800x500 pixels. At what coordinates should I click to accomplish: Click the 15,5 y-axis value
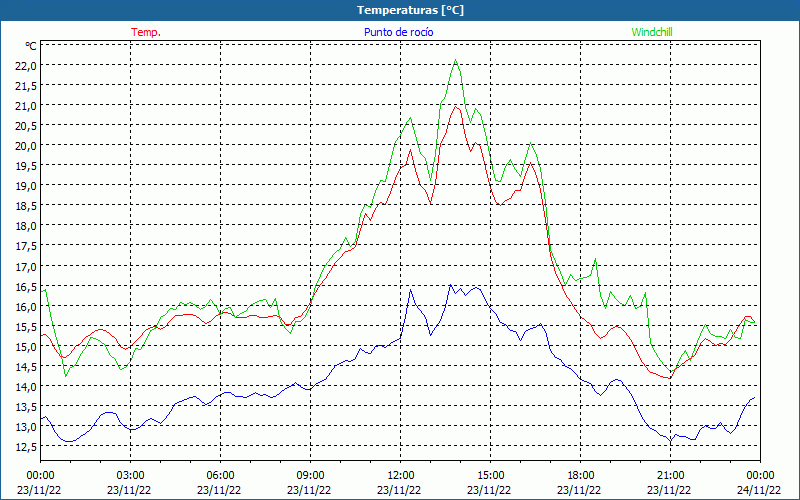[x=26, y=326]
